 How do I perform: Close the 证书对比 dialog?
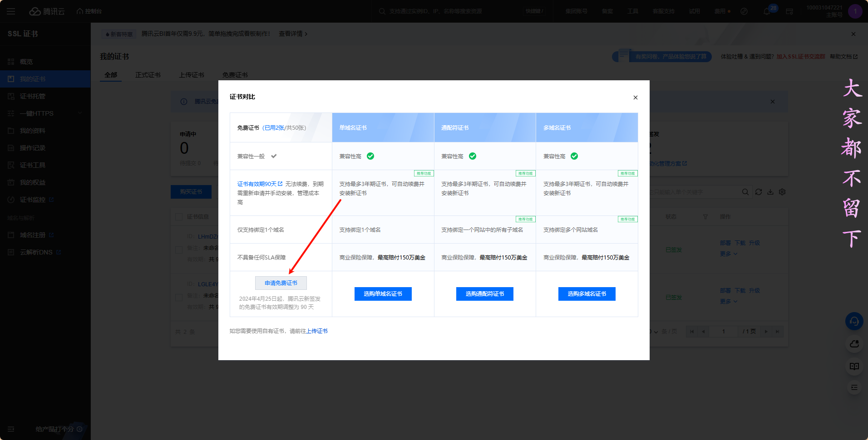click(x=635, y=98)
